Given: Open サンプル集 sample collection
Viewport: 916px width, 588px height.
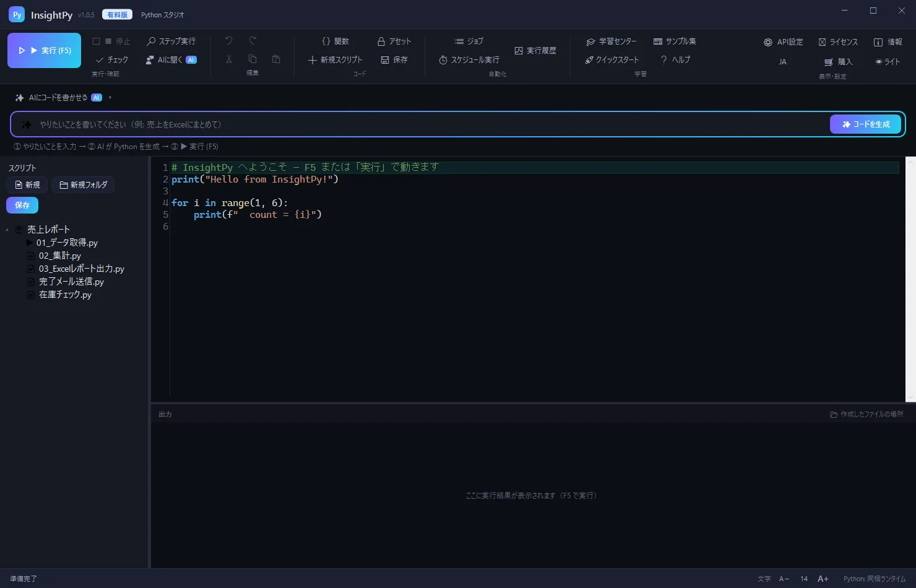Looking at the screenshot, I should pos(675,41).
